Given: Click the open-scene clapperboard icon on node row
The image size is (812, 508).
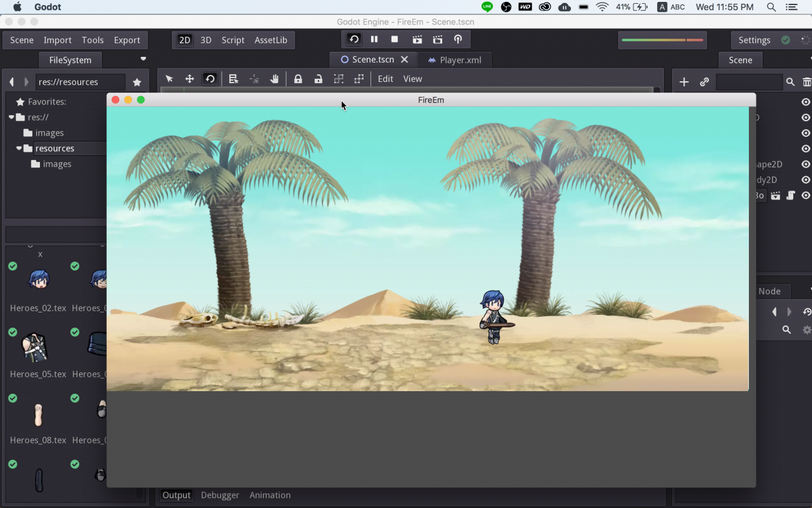Looking at the screenshot, I should 775,196.
